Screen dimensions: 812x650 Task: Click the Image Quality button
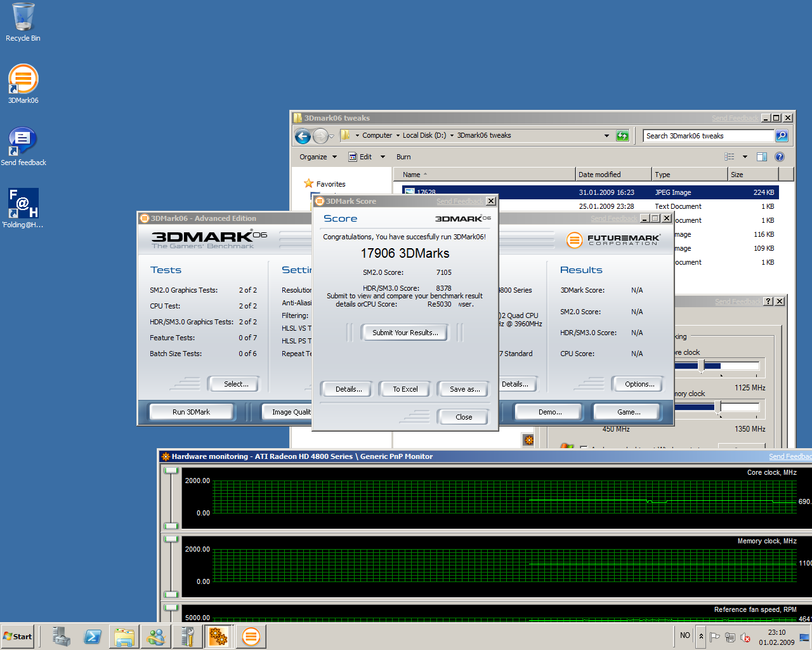287,412
